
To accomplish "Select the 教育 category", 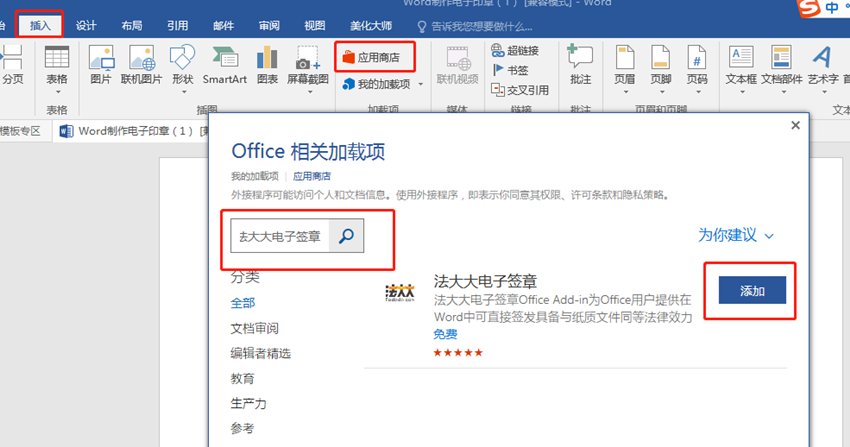I will pos(242,378).
